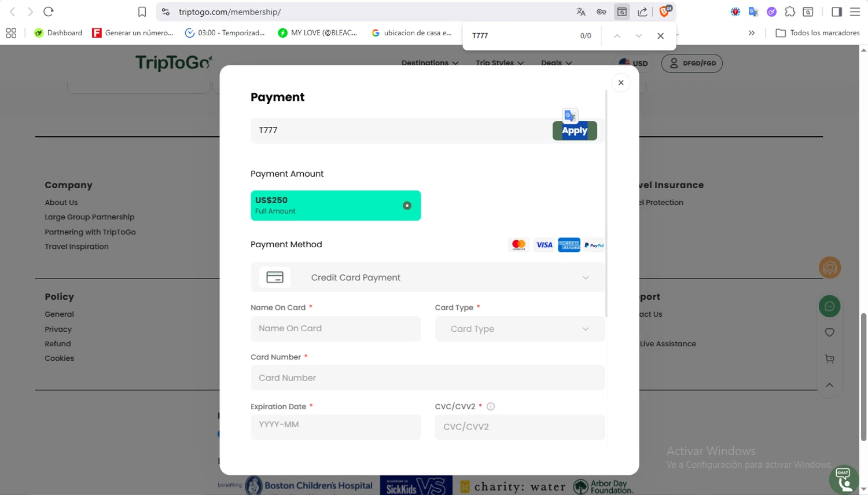This screenshot has height=495, width=868.
Task: Open the shopping cart icon on right
Action: (830, 359)
